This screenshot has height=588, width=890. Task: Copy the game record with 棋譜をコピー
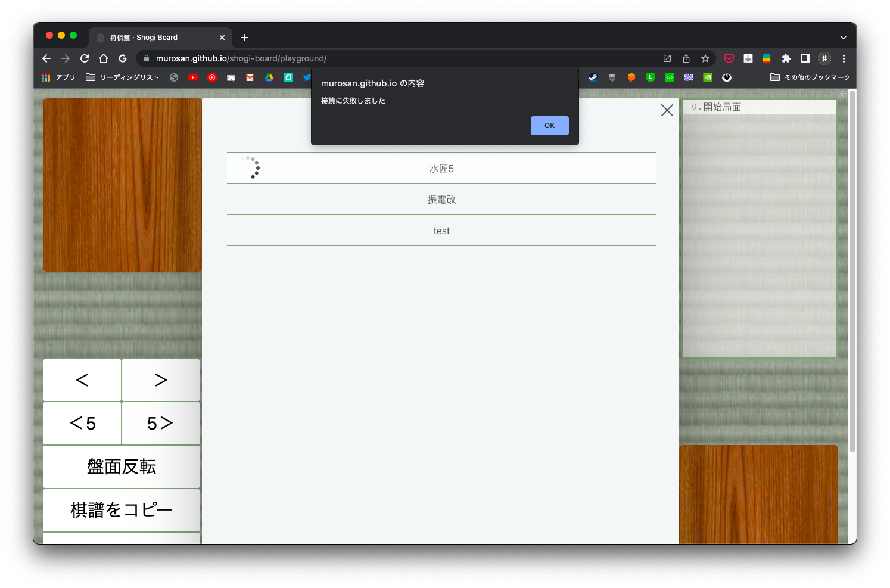click(122, 511)
